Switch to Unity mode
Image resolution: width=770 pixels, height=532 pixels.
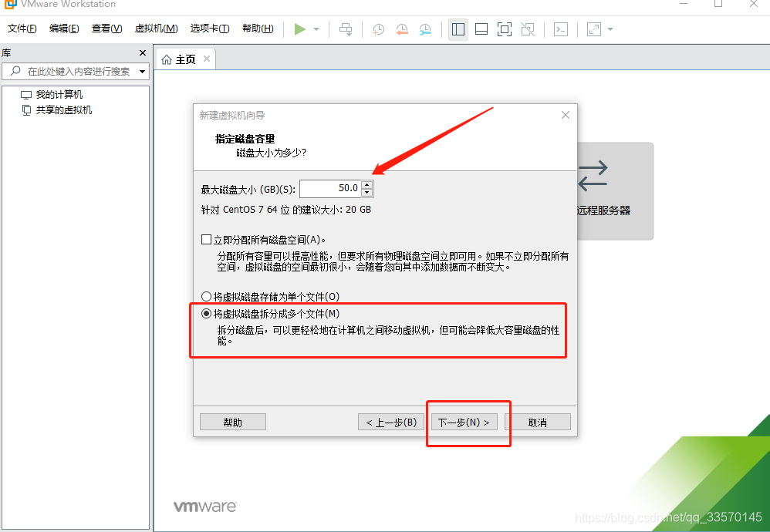click(x=529, y=29)
